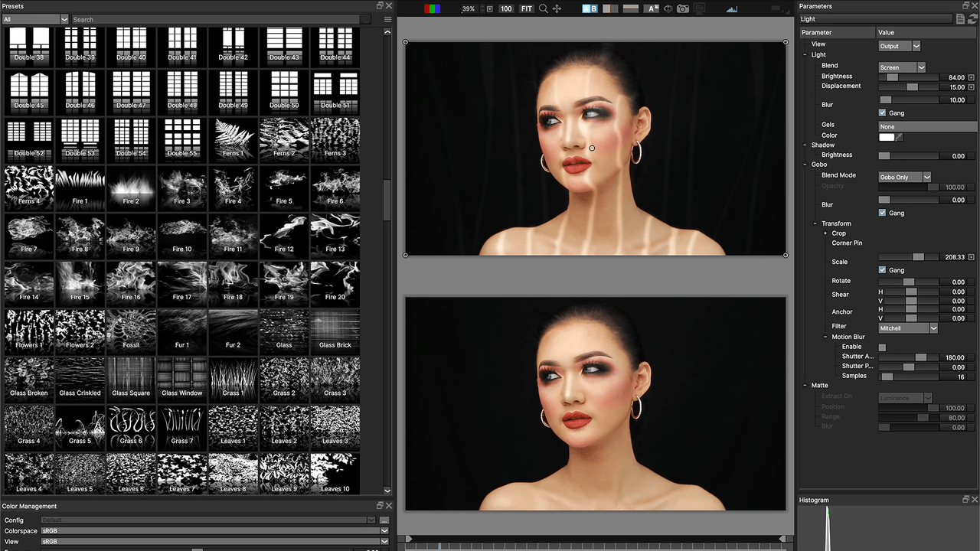The image size is (980, 551).
Task: Set zoom to 100 percent button
Action: [506, 8]
